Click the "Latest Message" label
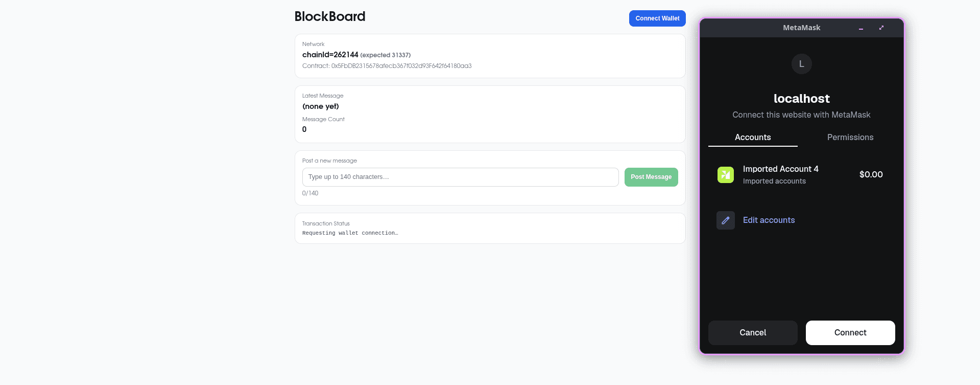Screen dimensions: 980x385 click(x=323, y=96)
